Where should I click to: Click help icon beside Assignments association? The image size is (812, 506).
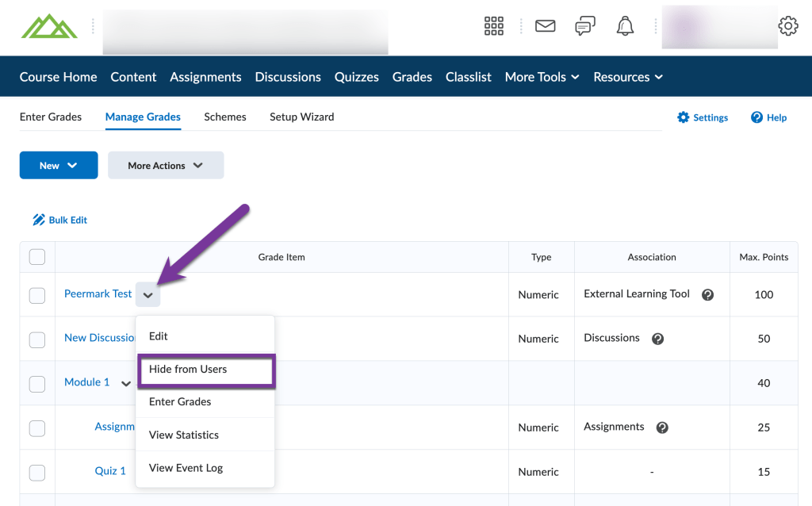pyautogui.click(x=662, y=428)
